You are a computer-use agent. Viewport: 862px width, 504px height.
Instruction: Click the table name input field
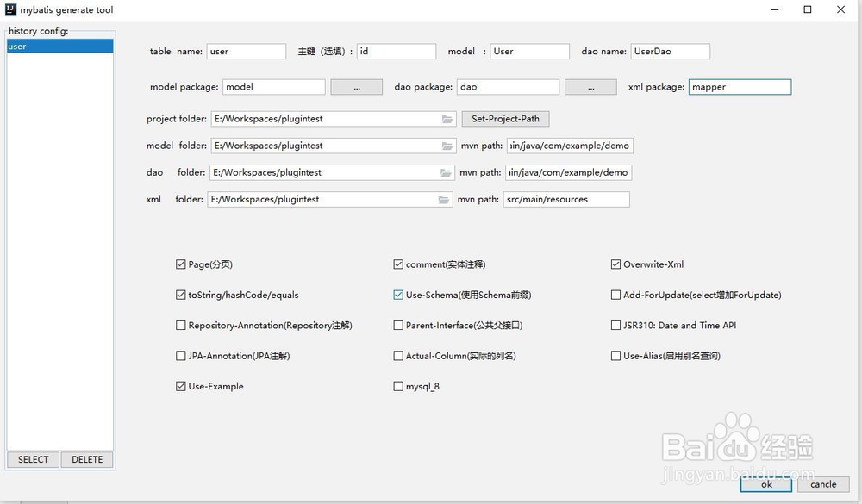point(247,51)
